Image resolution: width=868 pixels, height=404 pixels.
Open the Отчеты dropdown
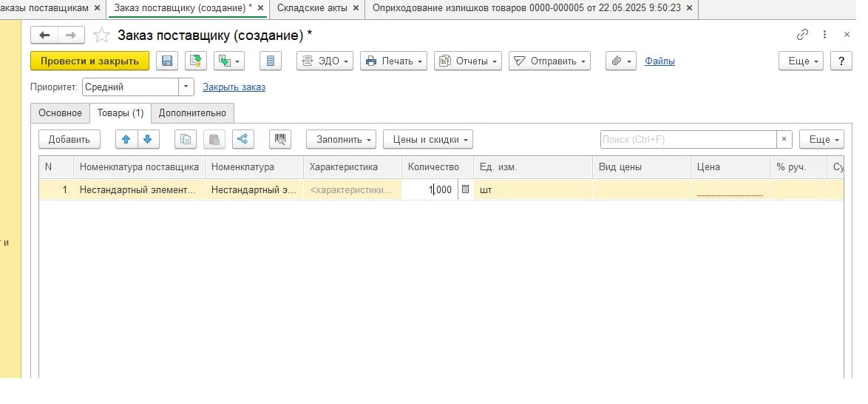pyautogui.click(x=468, y=61)
